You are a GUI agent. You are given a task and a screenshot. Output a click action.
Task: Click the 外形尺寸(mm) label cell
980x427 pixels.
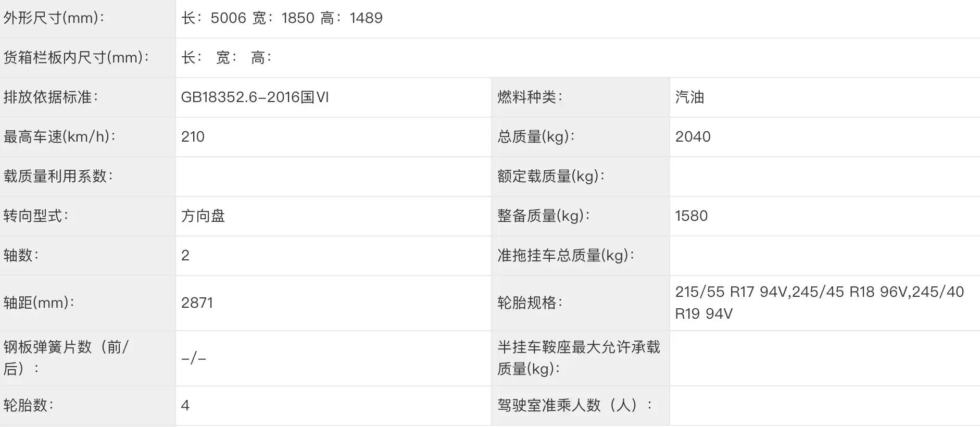coord(87,18)
